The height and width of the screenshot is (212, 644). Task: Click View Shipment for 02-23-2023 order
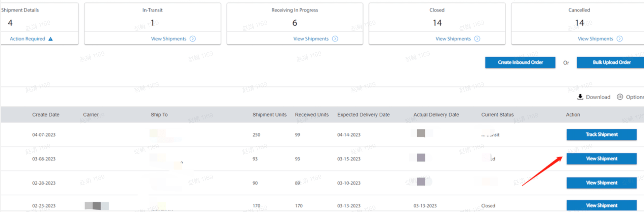601,205
